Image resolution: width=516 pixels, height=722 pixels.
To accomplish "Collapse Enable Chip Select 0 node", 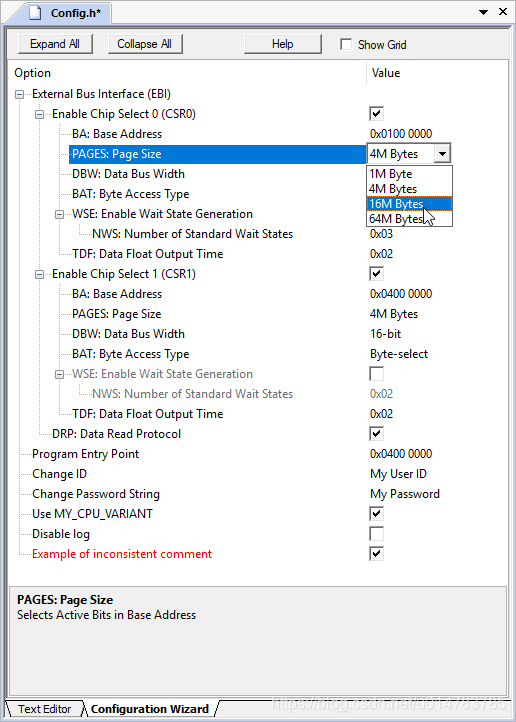I will [x=40, y=114].
